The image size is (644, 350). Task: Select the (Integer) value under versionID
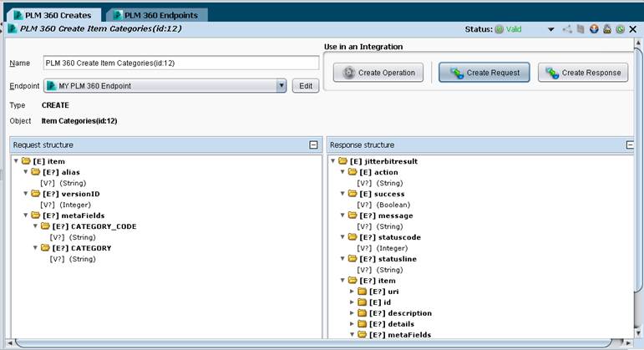[75, 205]
